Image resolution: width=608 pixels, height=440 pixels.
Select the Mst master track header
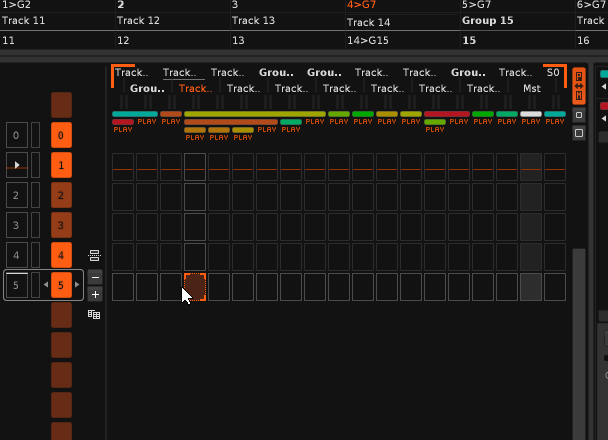(531, 89)
